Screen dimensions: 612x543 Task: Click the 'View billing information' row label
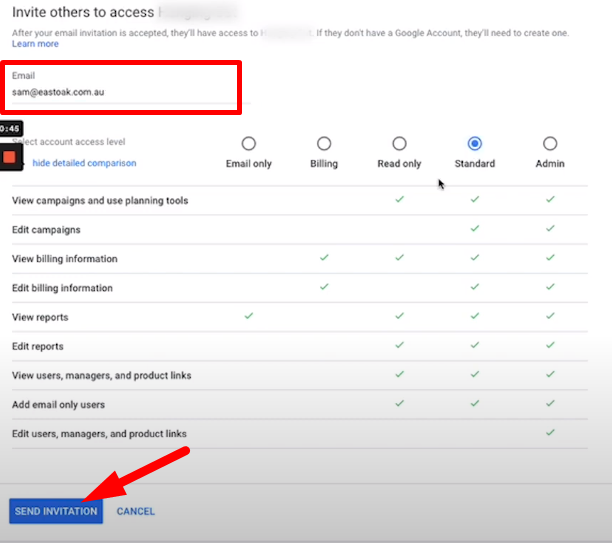pyautogui.click(x=64, y=258)
